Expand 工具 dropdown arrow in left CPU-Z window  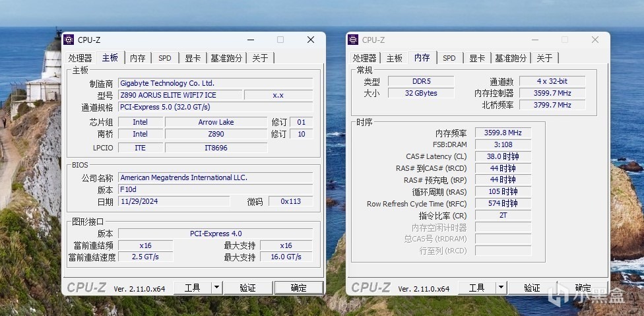click(x=217, y=288)
